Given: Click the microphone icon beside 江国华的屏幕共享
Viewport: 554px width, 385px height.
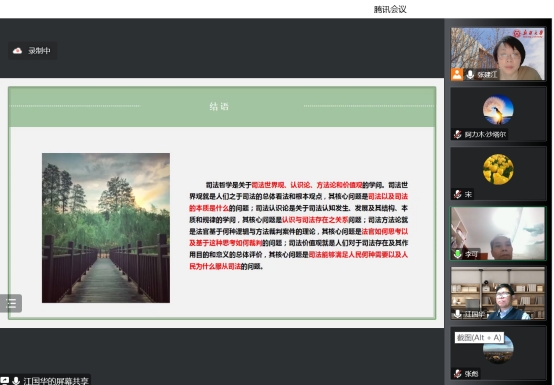Looking at the screenshot, I should [x=16, y=381].
